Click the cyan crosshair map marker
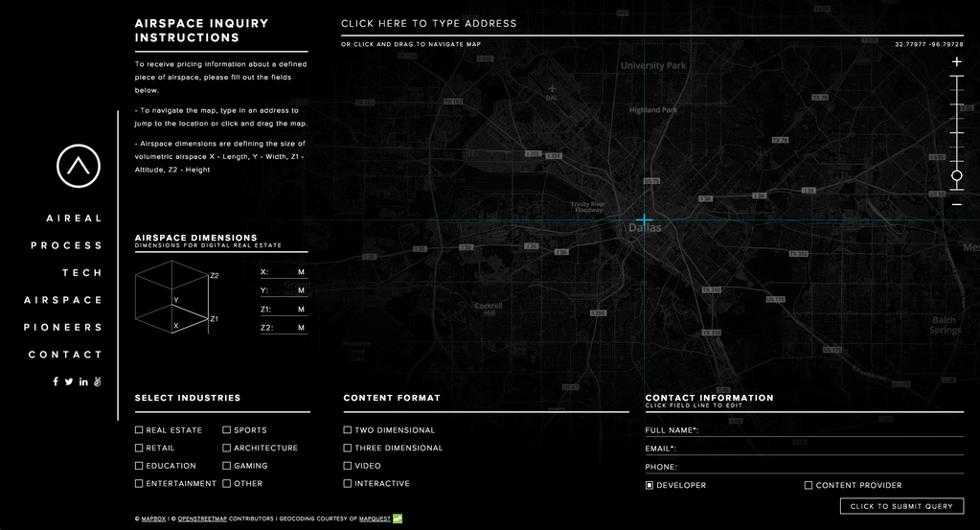This screenshot has height=530, width=980. pos(645,220)
